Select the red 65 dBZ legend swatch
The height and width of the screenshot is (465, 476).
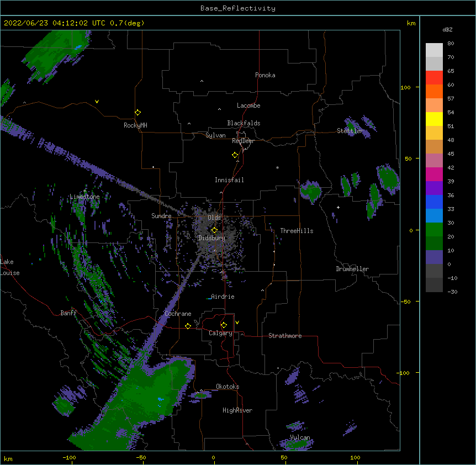pyautogui.click(x=434, y=77)
